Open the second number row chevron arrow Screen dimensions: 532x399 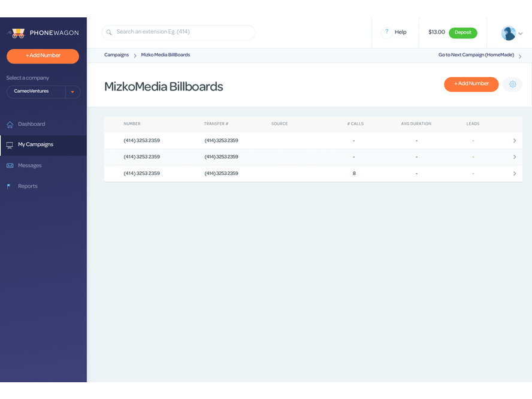click(x=515, y=157)
